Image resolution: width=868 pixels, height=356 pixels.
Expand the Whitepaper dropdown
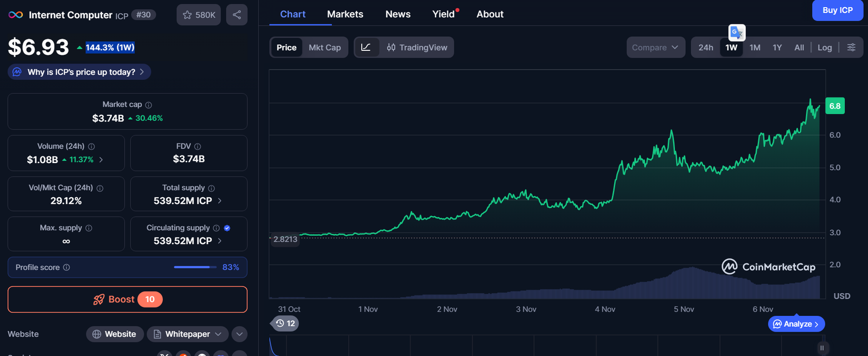[x=188, y=334]
